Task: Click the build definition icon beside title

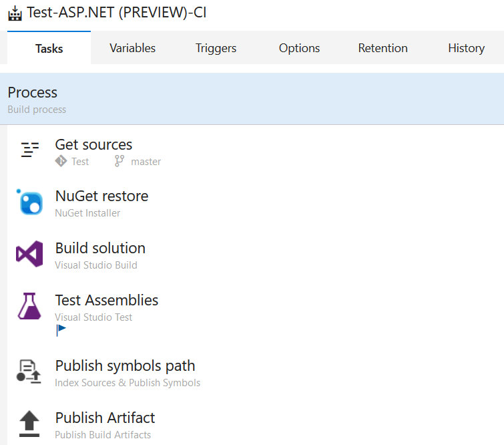Action: (x=15, y=13)
